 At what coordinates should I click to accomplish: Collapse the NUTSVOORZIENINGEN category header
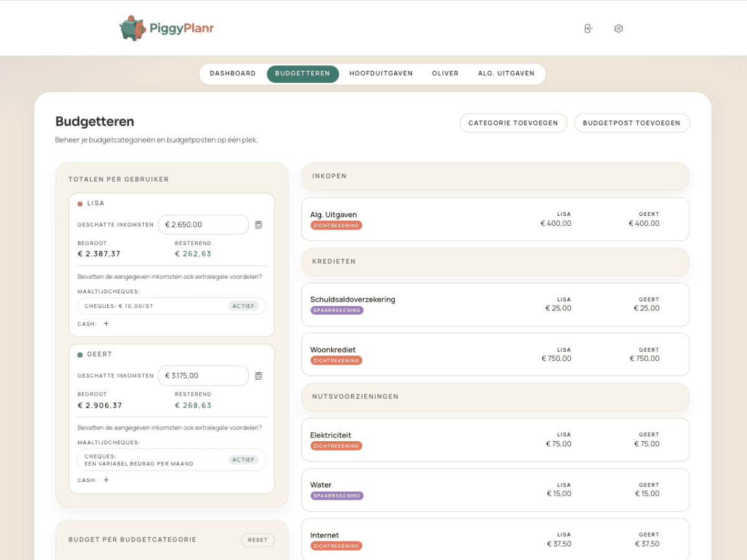(495, 397)
